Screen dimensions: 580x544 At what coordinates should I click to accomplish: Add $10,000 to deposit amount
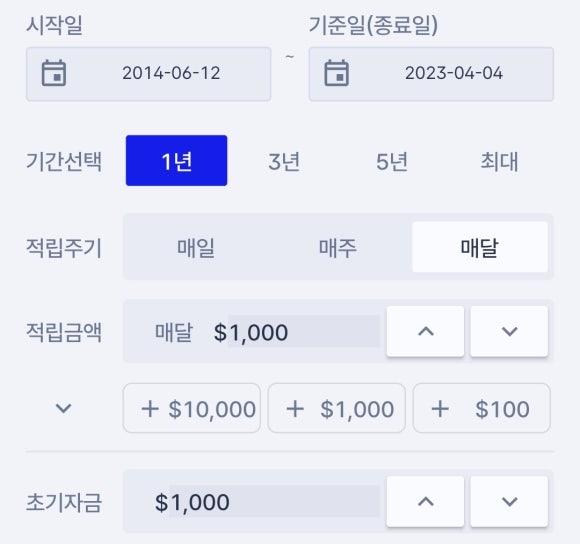[x=192, y=408]
